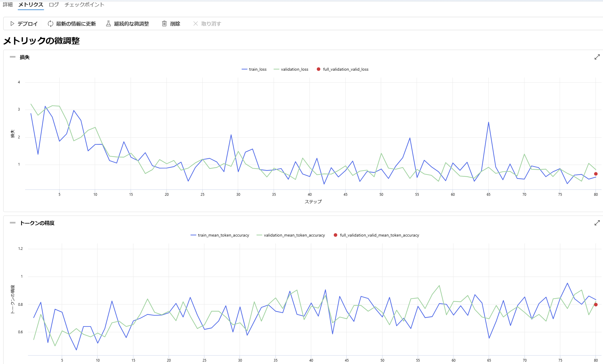Click the trash can delete icon
The image size is (603, 364).
point(164,24)
